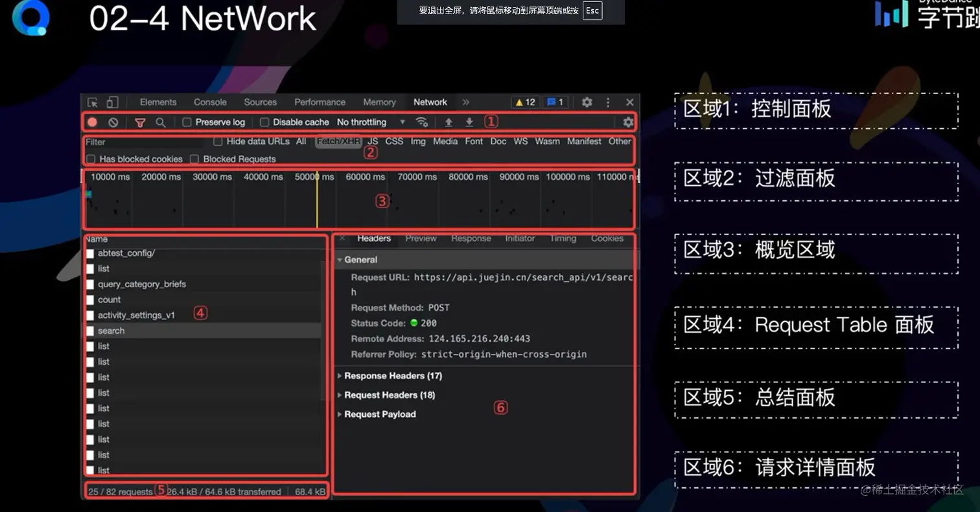The width and height of the screenshot is (980, 512).
Task: Stop recording with the red record button
Action: pyautogui.click(x=93, y=122)
